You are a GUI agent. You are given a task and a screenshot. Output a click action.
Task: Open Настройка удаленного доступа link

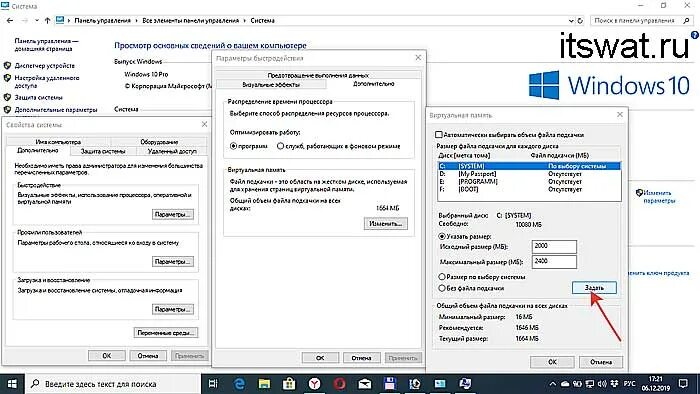pyautogui.click(x=47, y=81)
